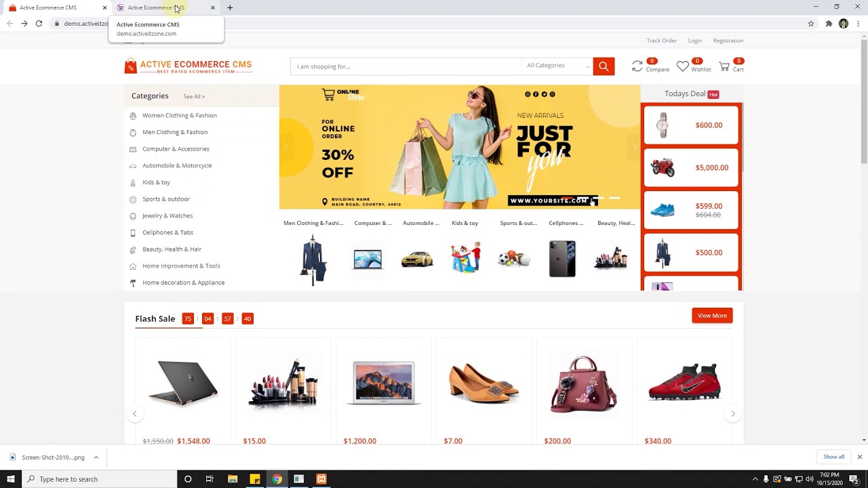Click the hero banner image
This screenshot has width=868, height=488.
click(x=460, y=147)
